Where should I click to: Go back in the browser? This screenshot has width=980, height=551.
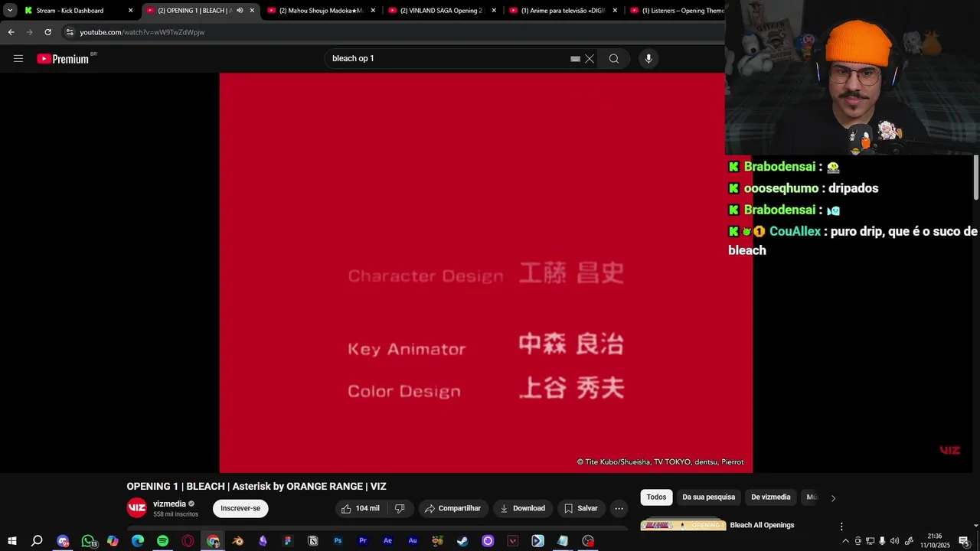(x=11, y=32)
